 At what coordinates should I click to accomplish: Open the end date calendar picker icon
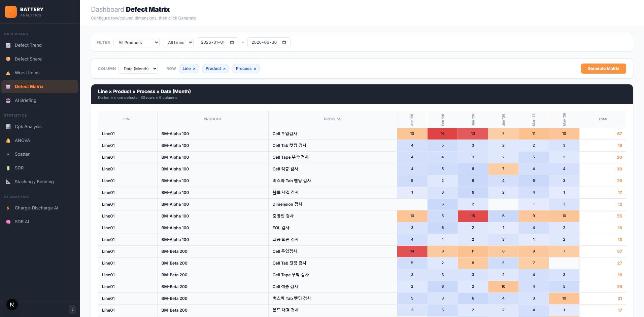(x=284, y=42)
